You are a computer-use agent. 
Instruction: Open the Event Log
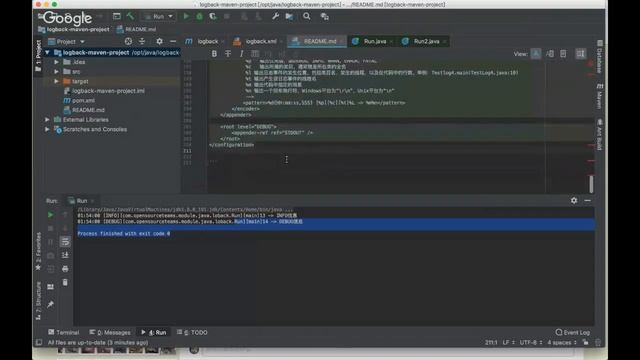(x=573, y=332)
